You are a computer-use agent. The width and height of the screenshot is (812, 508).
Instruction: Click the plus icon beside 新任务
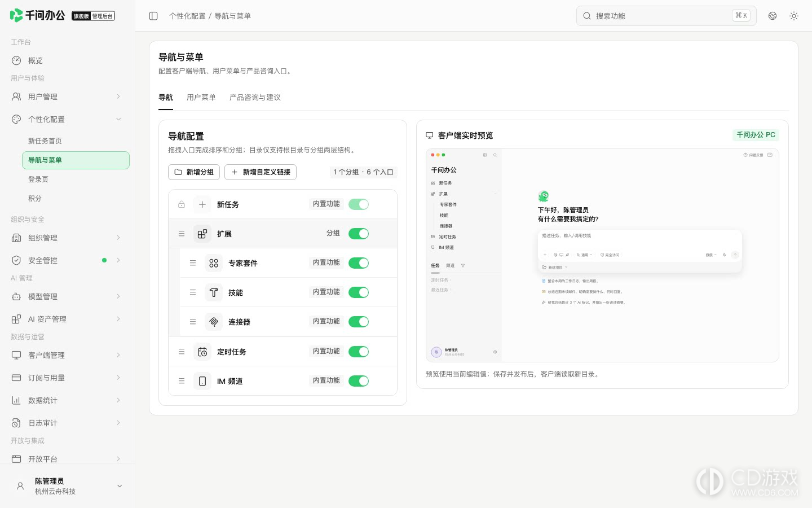[x=202, y=204]
